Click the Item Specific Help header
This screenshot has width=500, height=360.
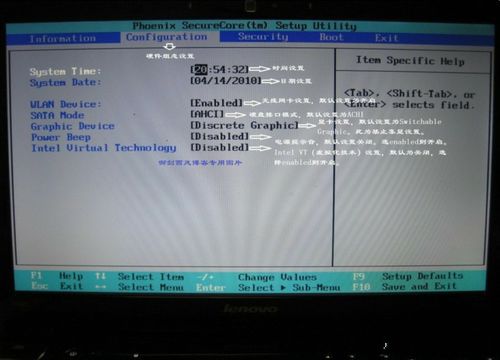tap(410, 61)
